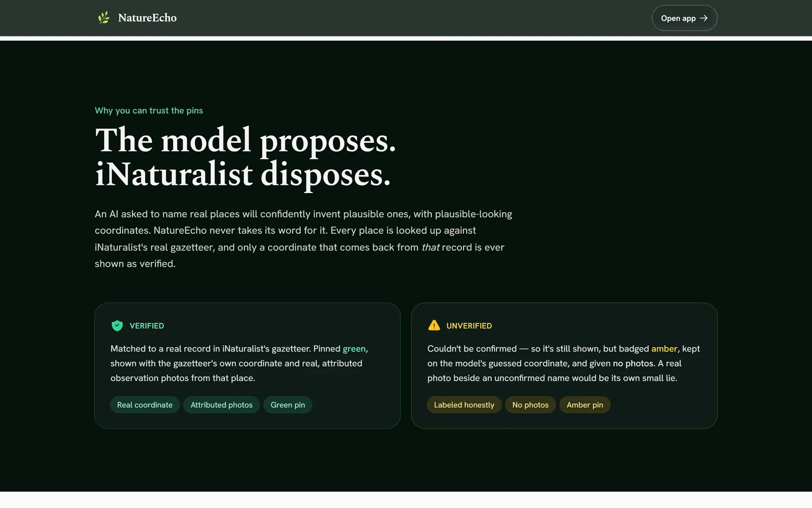
Task: Click the arrow icon in Open app
Action: coord(703,18)
